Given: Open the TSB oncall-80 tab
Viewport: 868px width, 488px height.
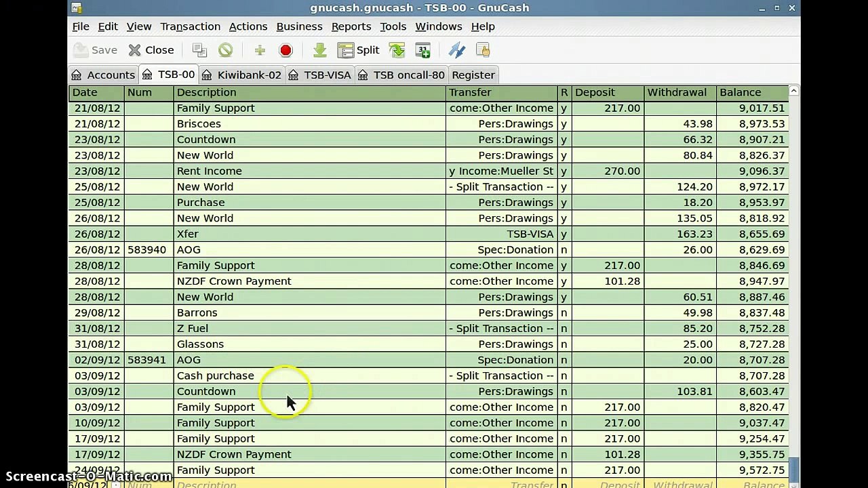Looking at the screenshot, I should pos(401,75).
